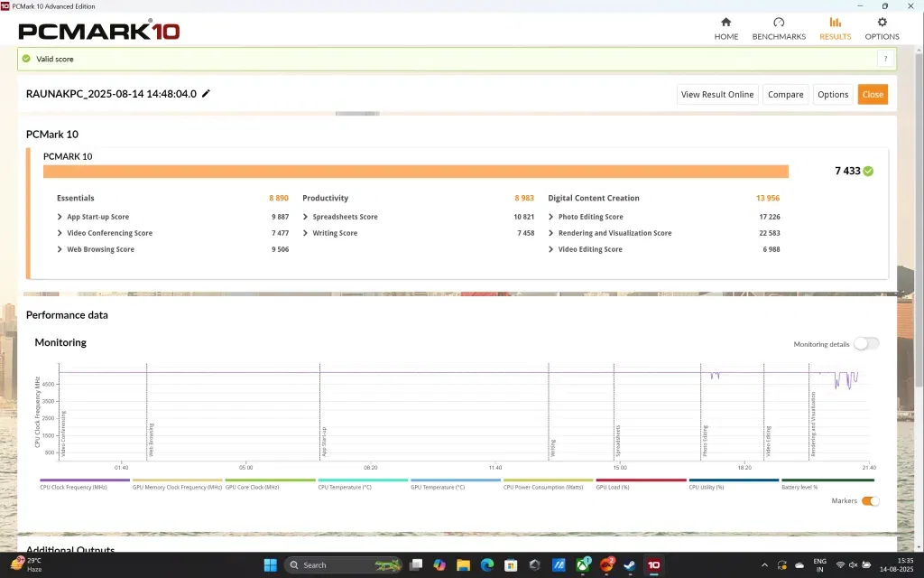Open the Options gear icon
The image size is (924, 578).
[x=882, y=23]
